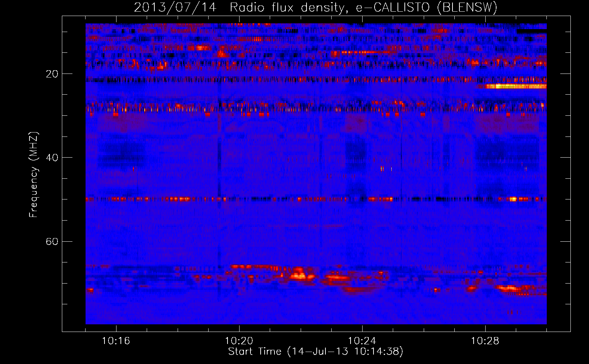Click the bright yellow emission band near 10:28
Image resolution: width=589 pixels, height=364 pixels.
pos(515,86)
